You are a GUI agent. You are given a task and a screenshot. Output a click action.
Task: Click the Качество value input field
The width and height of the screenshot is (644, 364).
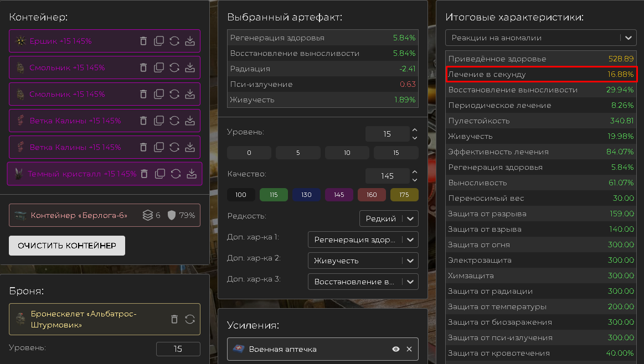387,176
